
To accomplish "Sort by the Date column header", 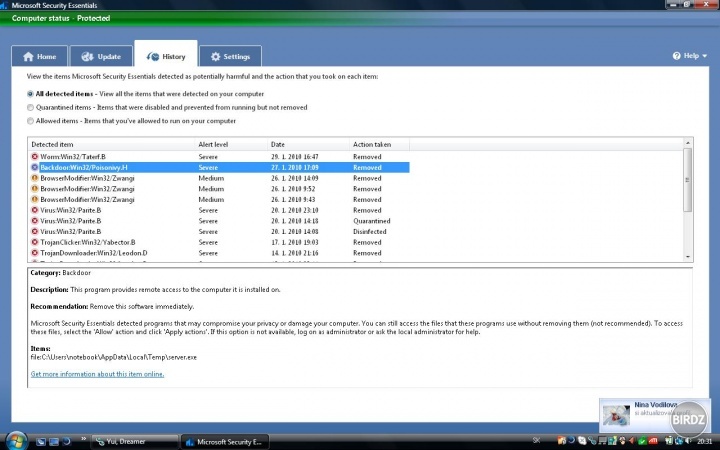I will coord(308,144).
